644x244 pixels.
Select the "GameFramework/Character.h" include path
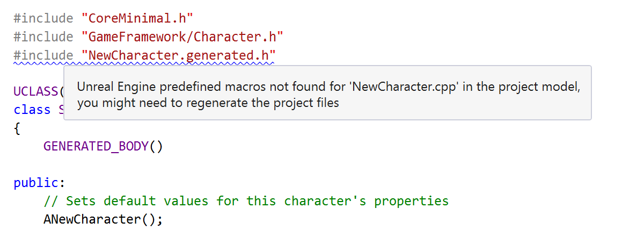182,37
